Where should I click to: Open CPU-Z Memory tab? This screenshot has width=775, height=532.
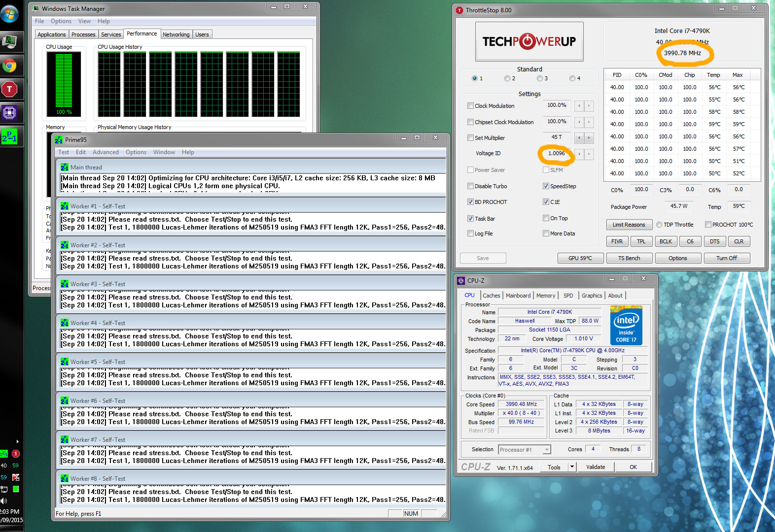click(546, 296)
